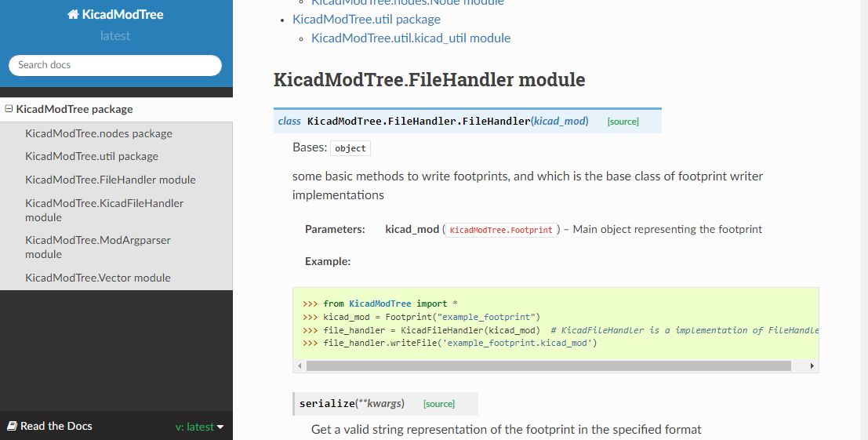Open KicadModTree.nodes package in sidebar

99,133
